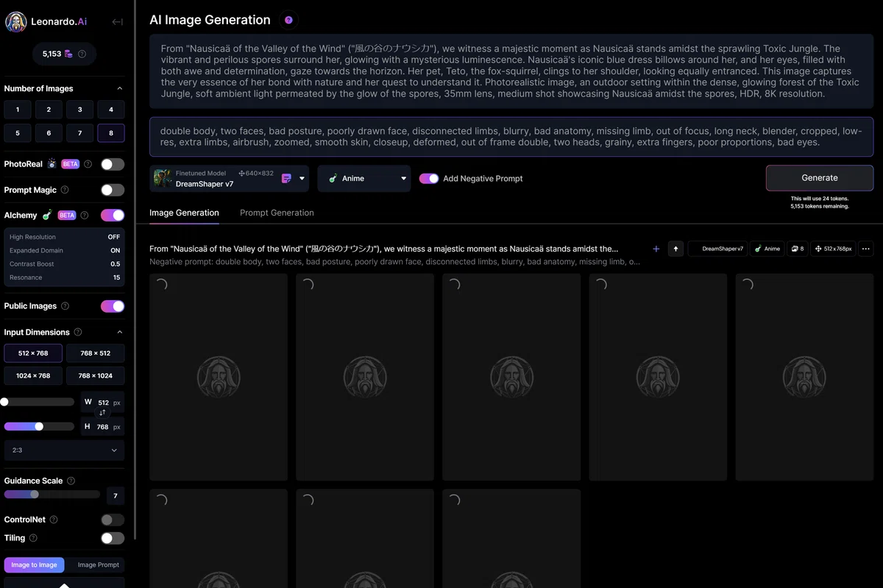The height and width of the screenshot is (588, 883).
Task: Click the Alchemy info question mark
Action: click(x=85, y=216)
